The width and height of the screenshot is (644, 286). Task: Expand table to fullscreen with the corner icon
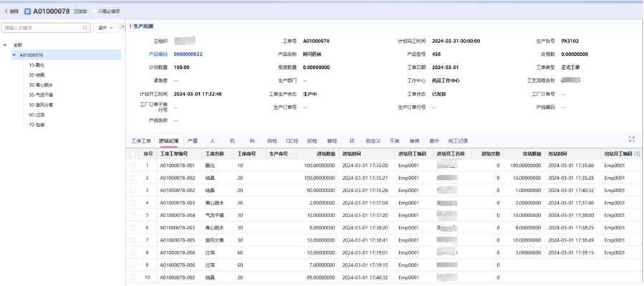pyautogui.click(x=632, y=139)
